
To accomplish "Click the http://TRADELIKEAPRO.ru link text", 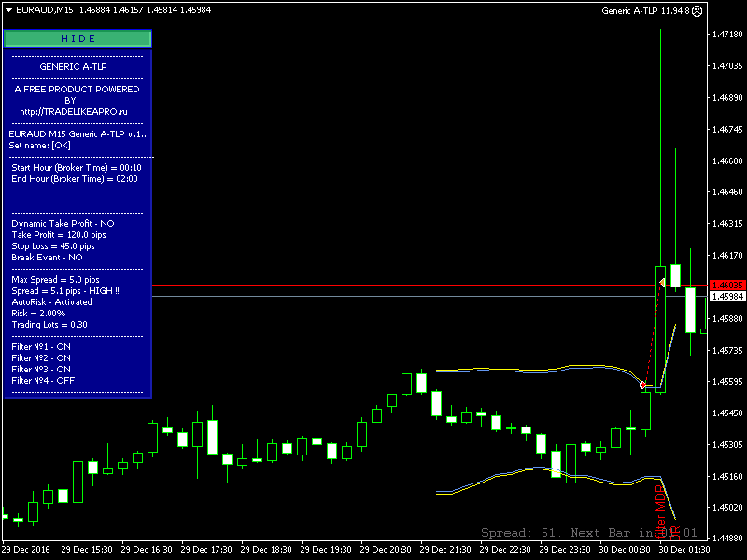I will (x=74, y=112).
